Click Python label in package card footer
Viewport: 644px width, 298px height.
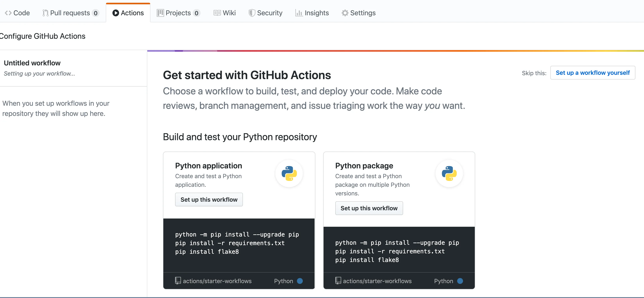coord(443,281)
